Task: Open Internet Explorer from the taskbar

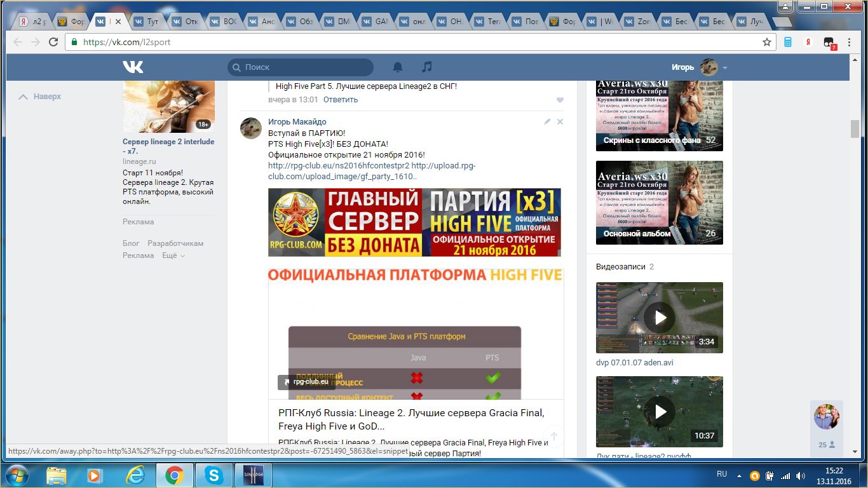Action: click(x=135, y=475)
